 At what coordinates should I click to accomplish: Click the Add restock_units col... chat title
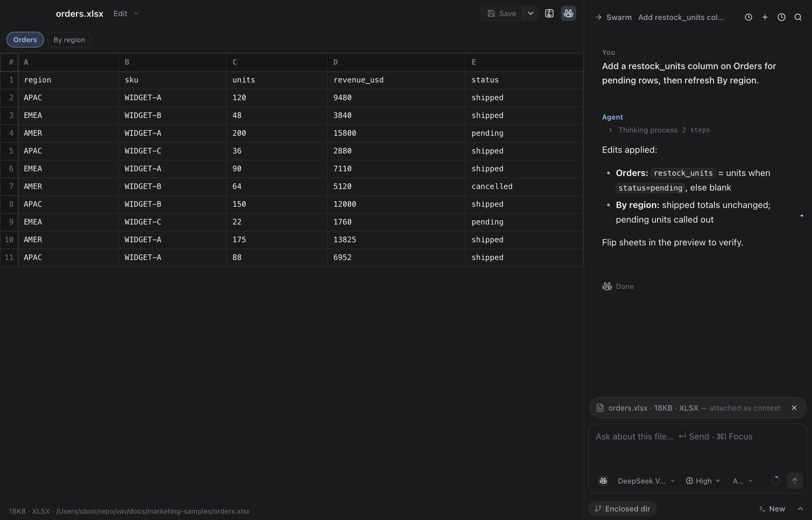681,17
